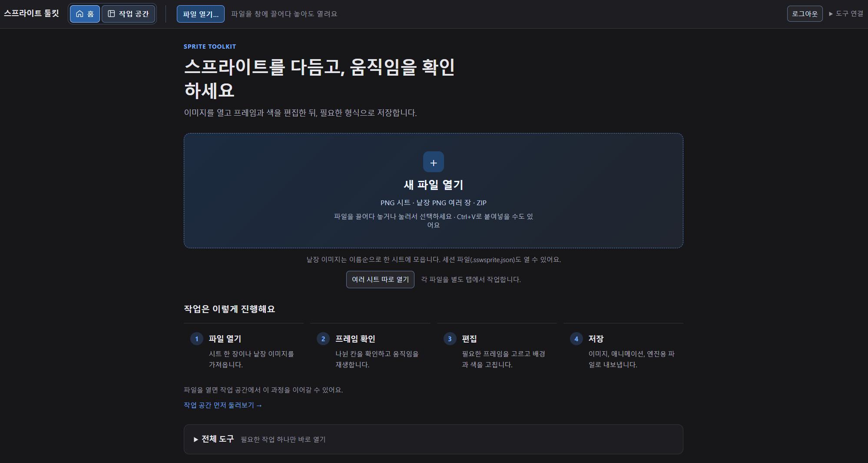Click the 파일 열기 step title
The height and width of the screenshot is (463, 868).
point(225,339)
